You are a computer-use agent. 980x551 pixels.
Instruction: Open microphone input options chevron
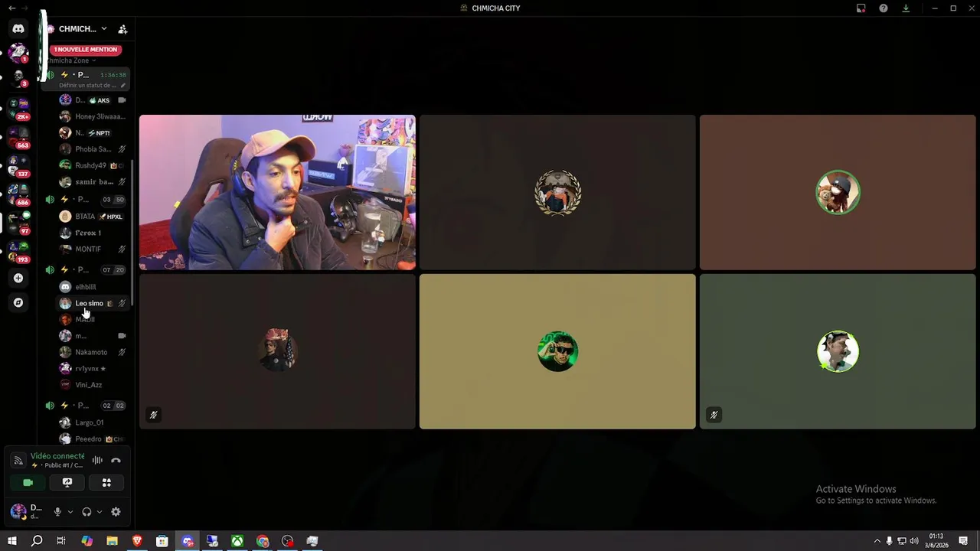pyautogui.click(x=70, y=512)
